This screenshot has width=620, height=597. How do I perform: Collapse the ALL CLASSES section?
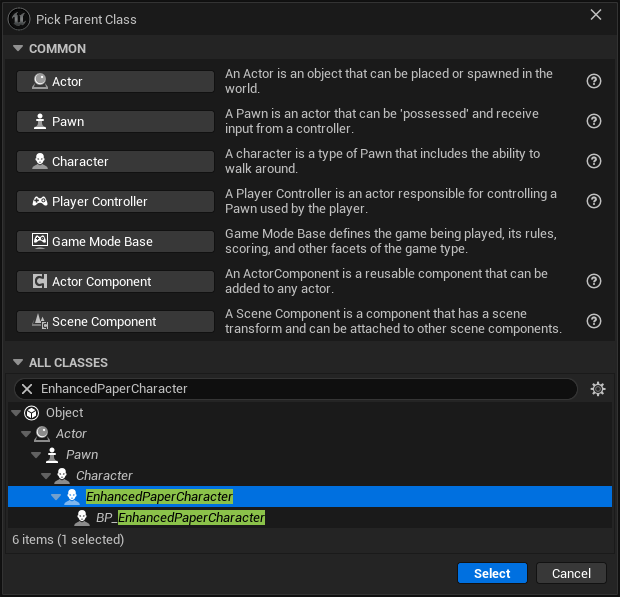18,362
